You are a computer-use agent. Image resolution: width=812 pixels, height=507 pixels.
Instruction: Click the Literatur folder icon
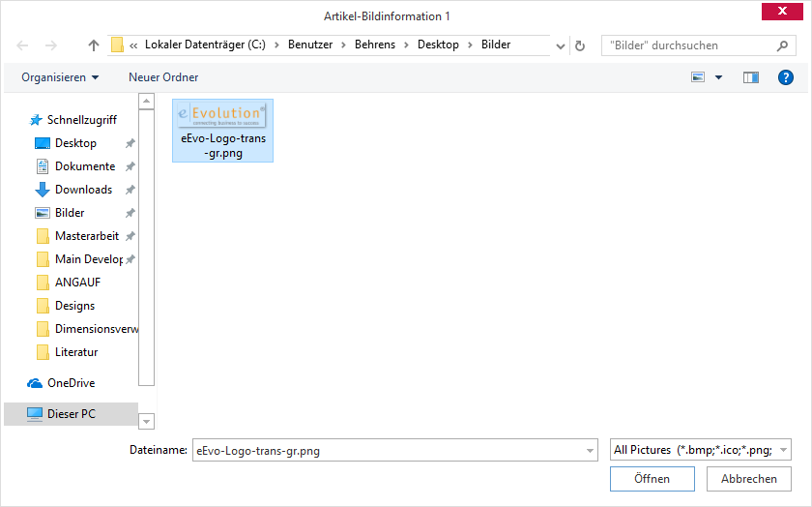pos(43,352)
